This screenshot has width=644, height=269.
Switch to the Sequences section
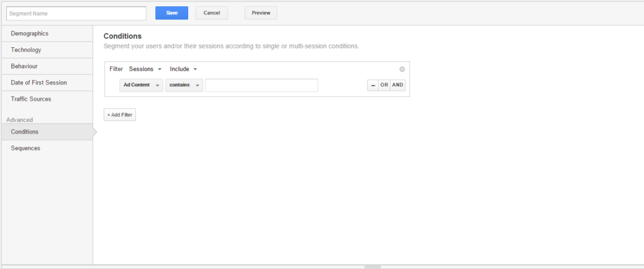tap(25, 148)
